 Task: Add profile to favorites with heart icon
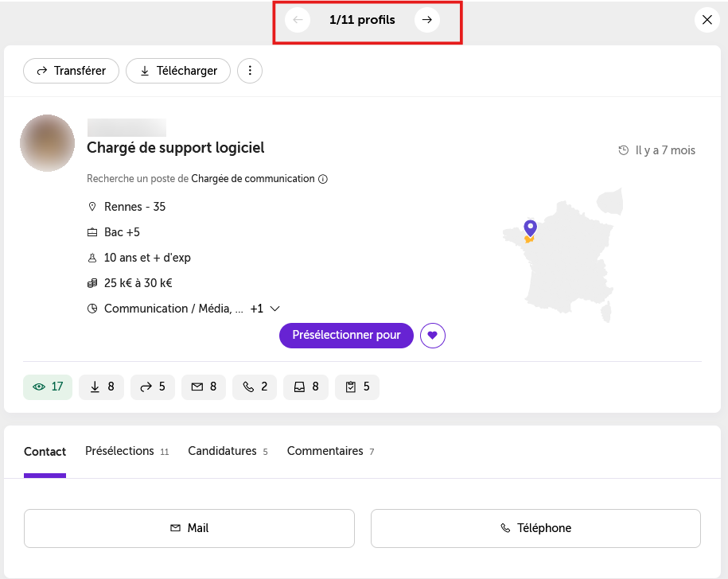point(433,336)
